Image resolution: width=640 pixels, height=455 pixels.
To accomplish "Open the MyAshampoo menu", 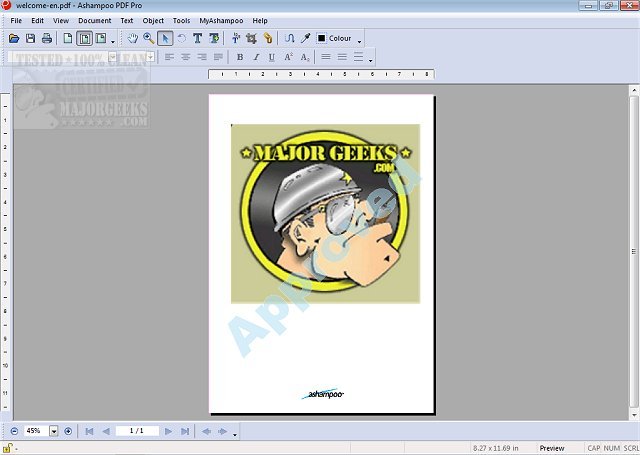I will tap(221, 21).
